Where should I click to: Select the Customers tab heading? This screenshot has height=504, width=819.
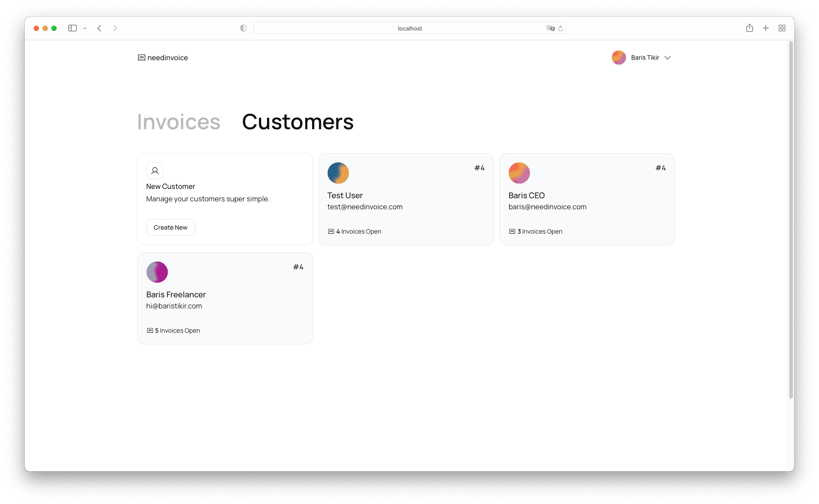297,122
